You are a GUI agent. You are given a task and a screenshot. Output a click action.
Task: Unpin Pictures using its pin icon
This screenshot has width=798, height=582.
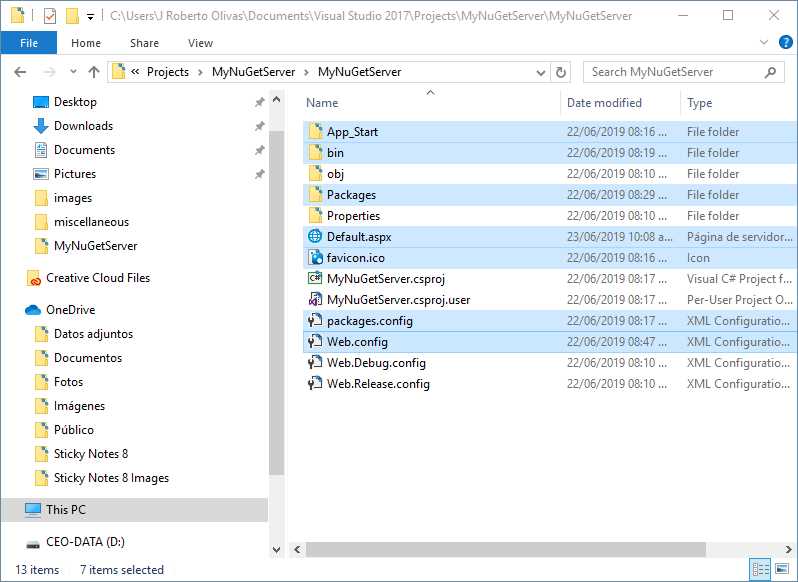(x=260, y=173)
